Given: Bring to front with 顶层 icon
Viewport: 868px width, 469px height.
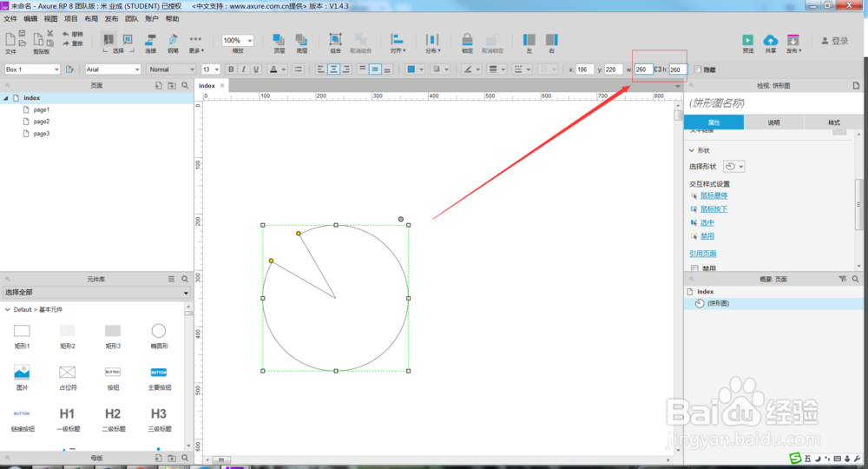Looking at the screenshot, I should (x=279, y=39).
